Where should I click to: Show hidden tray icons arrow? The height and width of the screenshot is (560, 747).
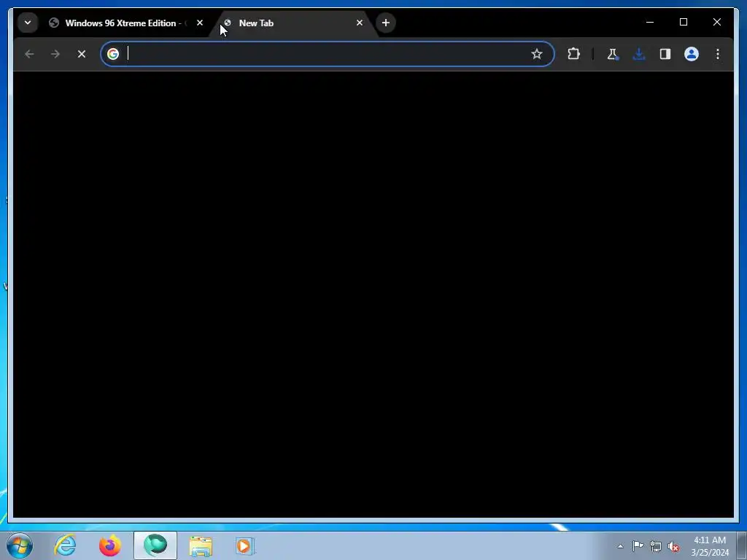point(620,546)
